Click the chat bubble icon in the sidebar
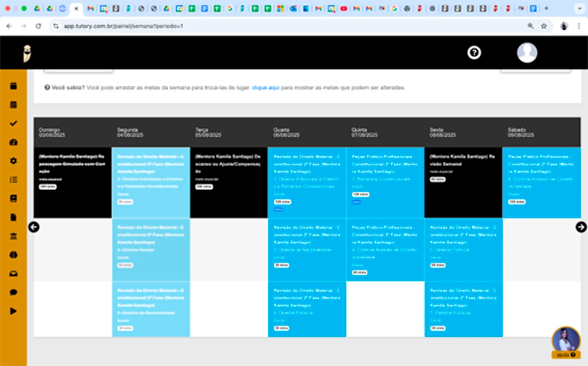The height and width of the screenshot is (366, 588). (x=13, y=293)
